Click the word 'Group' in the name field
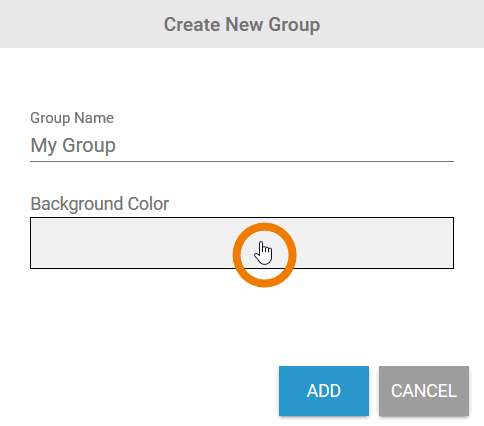The image size is (484, 426). (x=89, y=146)
